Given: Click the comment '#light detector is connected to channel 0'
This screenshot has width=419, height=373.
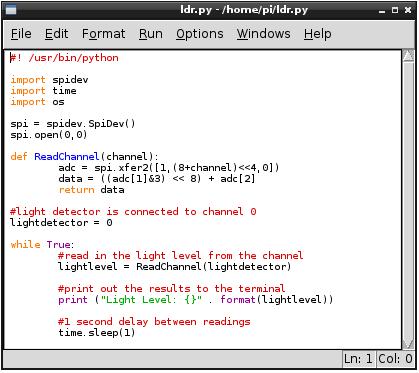Looking at the screenshot, I should click(133, 212).
